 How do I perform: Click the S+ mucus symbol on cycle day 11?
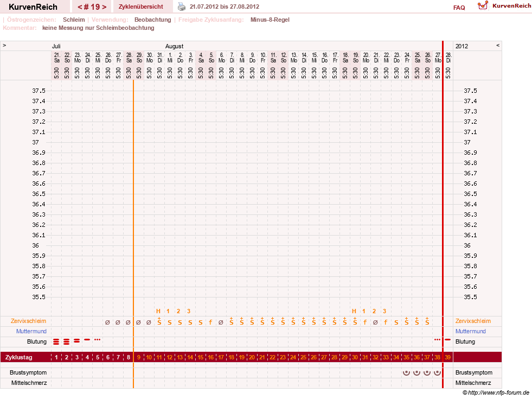[159, 321]
